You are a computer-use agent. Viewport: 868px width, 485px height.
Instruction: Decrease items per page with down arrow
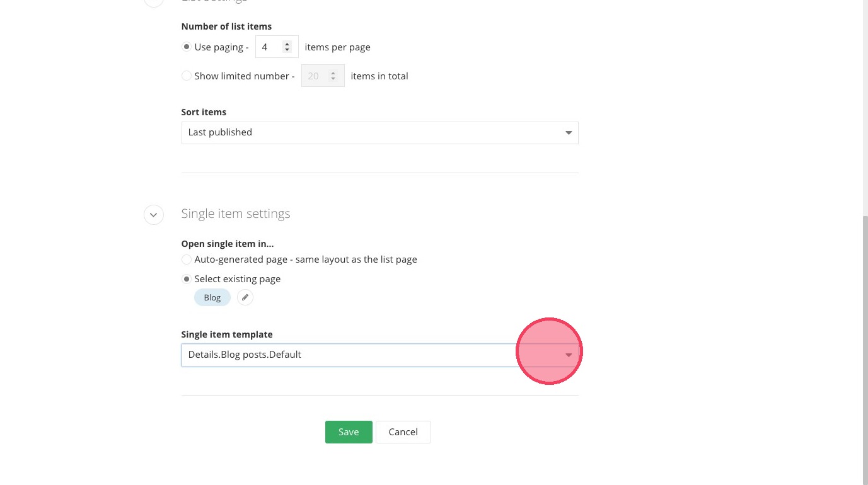287,50
